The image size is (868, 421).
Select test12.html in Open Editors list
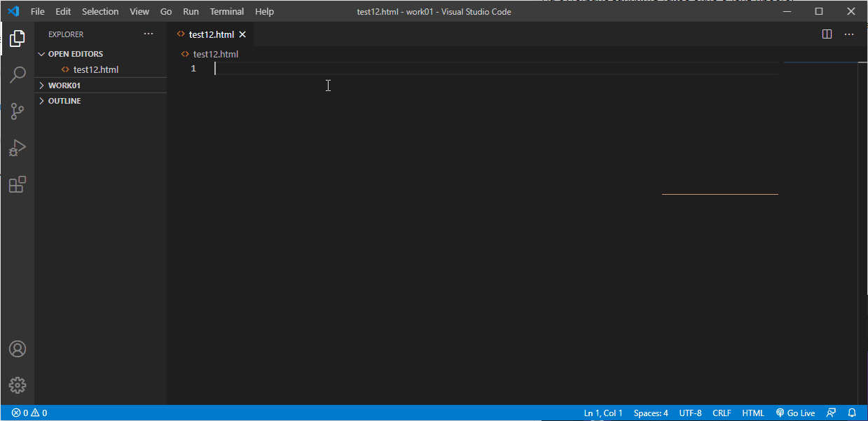(x=95, y=69)
